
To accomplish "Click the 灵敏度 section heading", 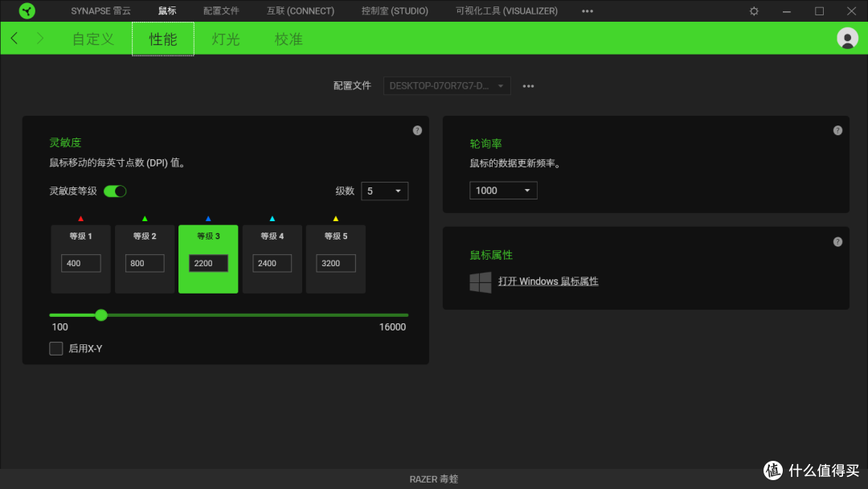I will click(65, 142).
